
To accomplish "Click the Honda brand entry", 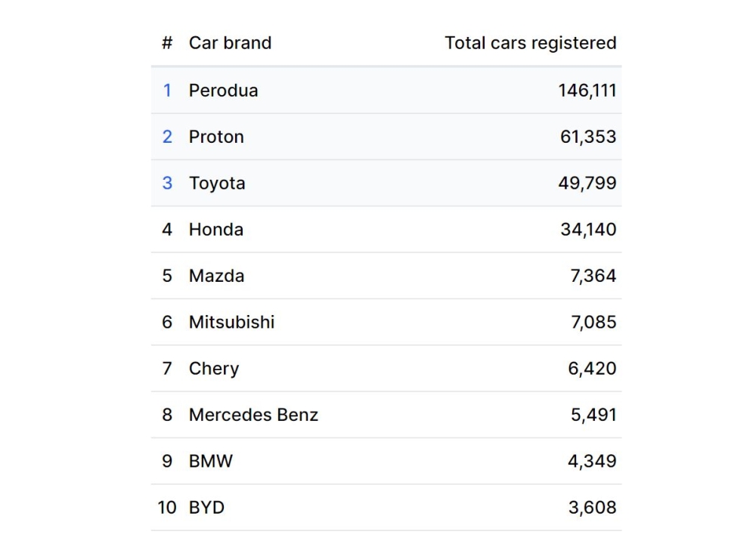I will (x=215, y=230).
